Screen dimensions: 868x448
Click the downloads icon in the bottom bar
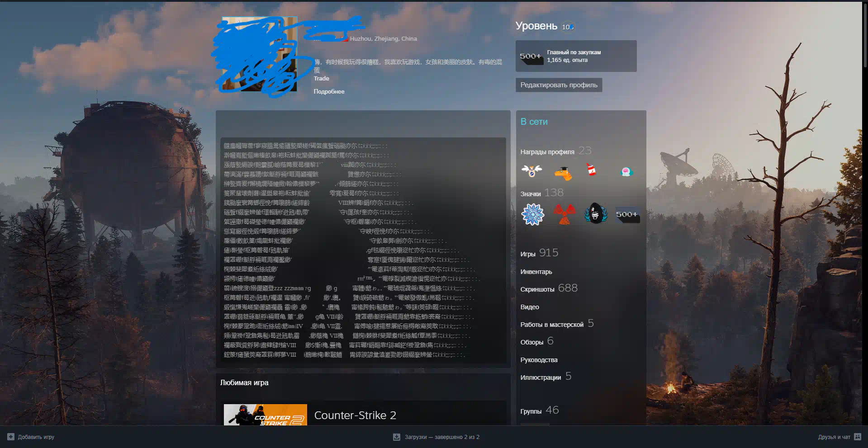(397, 437)
